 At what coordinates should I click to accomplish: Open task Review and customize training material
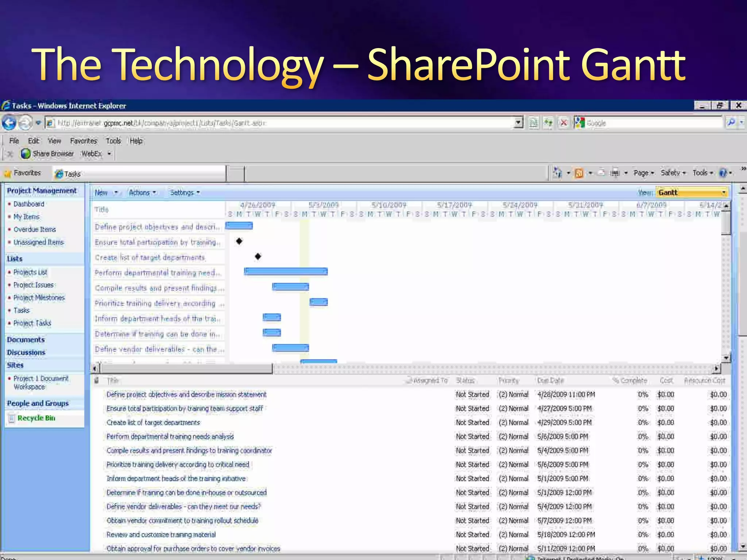[161, 535]
